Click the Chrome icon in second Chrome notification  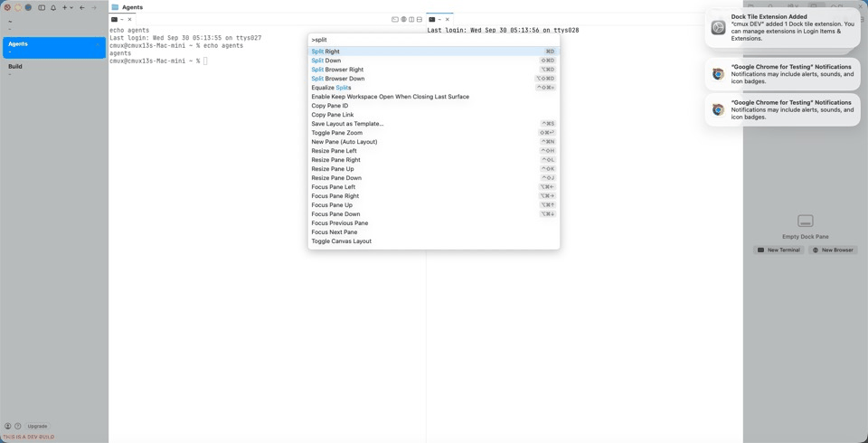(x=718, y=109)
